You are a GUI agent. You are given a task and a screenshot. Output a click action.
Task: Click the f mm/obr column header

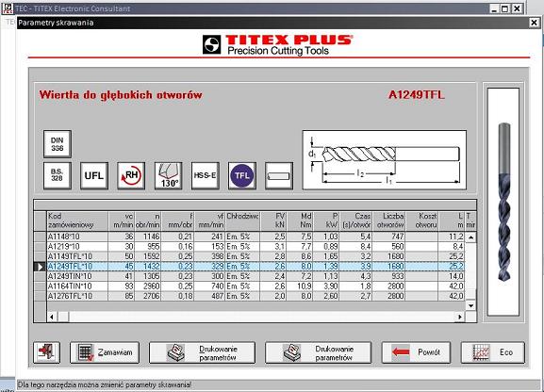tap(177, 220)
